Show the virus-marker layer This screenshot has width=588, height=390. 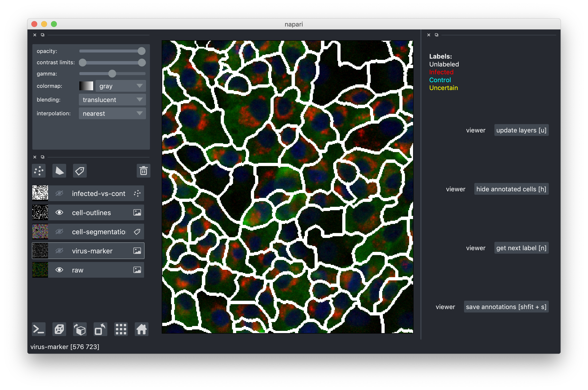(x=59, y=251)
